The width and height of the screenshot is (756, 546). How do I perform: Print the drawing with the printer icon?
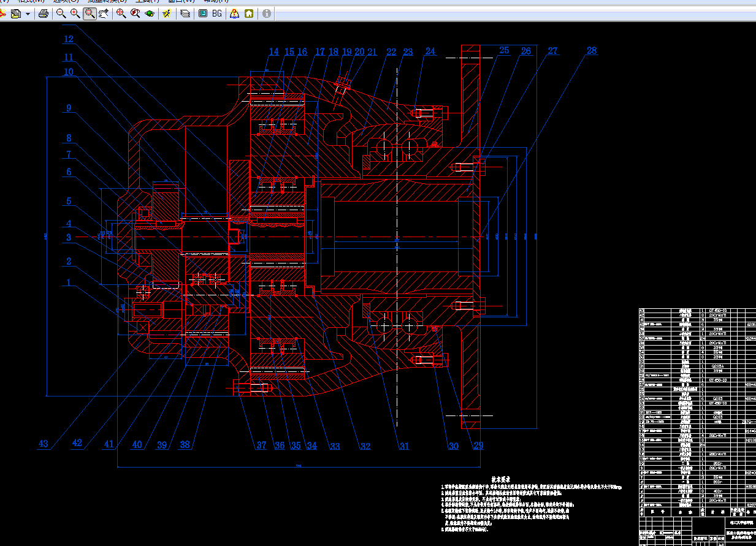click(43, 13)
